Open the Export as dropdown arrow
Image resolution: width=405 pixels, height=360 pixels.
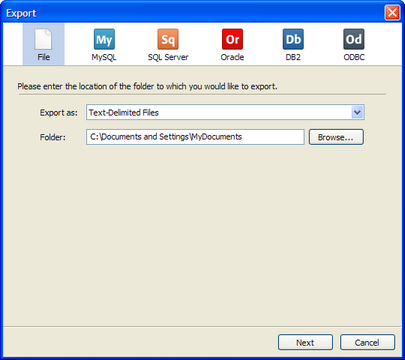tap(357, 112)
